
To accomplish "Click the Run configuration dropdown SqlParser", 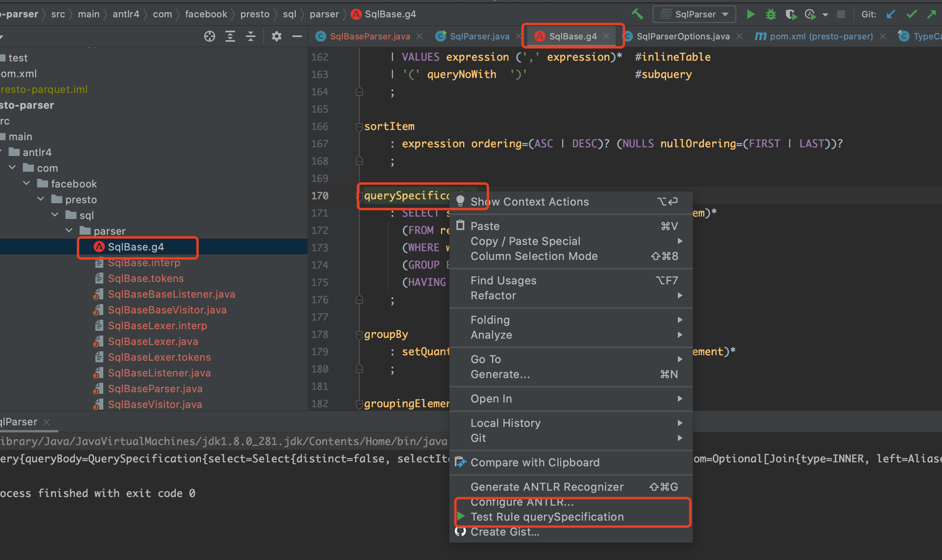I will (694, 13).
